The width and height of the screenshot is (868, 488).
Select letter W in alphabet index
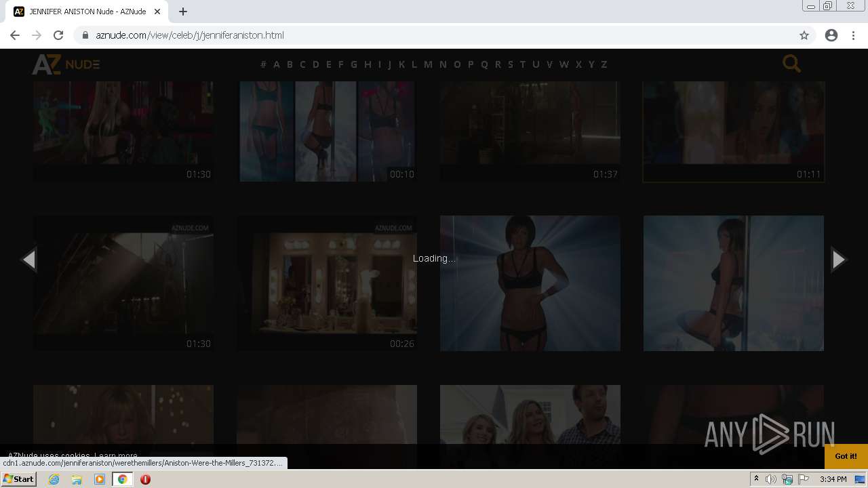(564, 64)
